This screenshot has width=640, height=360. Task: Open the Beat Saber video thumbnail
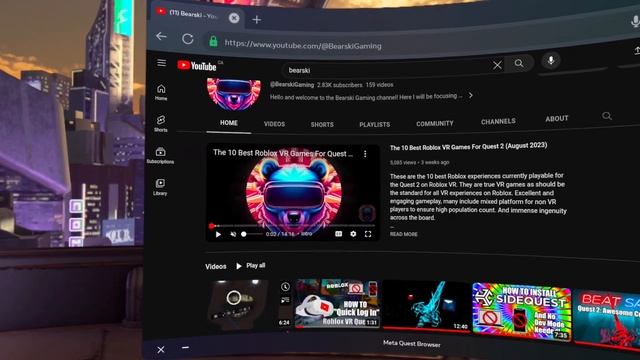tap(607, 319)
